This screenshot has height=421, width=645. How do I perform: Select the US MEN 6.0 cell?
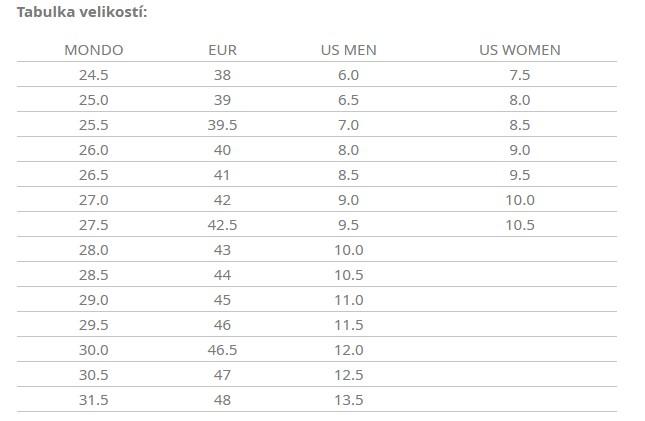point(349,75)
